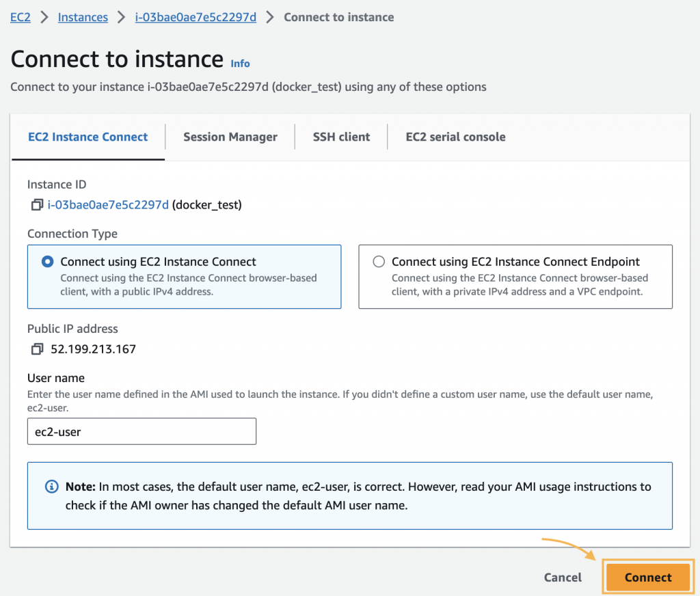700x596 pixels.
Task: Open the EC2 Instance Connect tab
Action: pyautogui.click(x=87, y=137)
